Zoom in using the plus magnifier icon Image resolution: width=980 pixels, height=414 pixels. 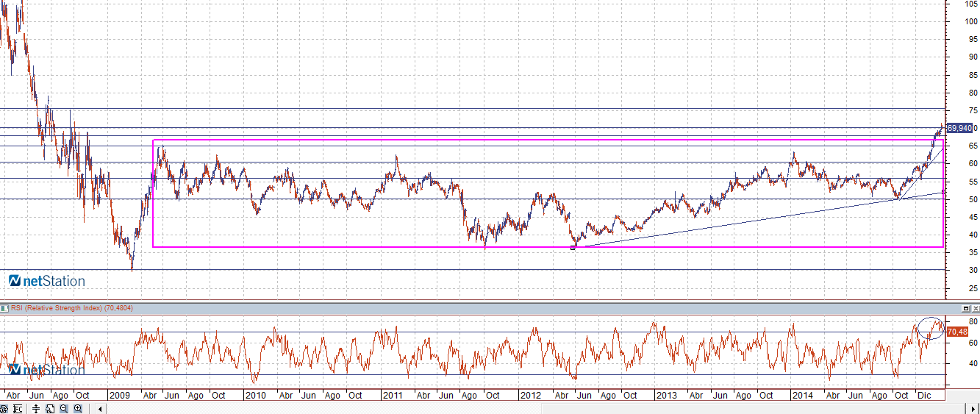(x=76, y=408)
